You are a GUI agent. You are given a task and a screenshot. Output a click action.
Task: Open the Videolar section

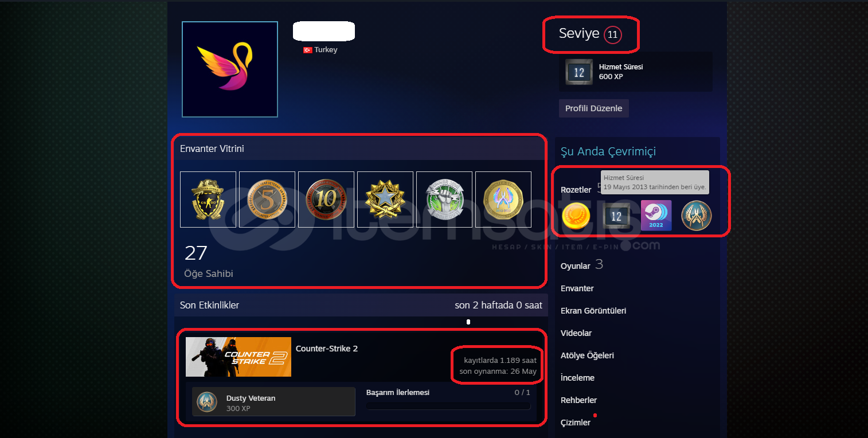point(576,333)
